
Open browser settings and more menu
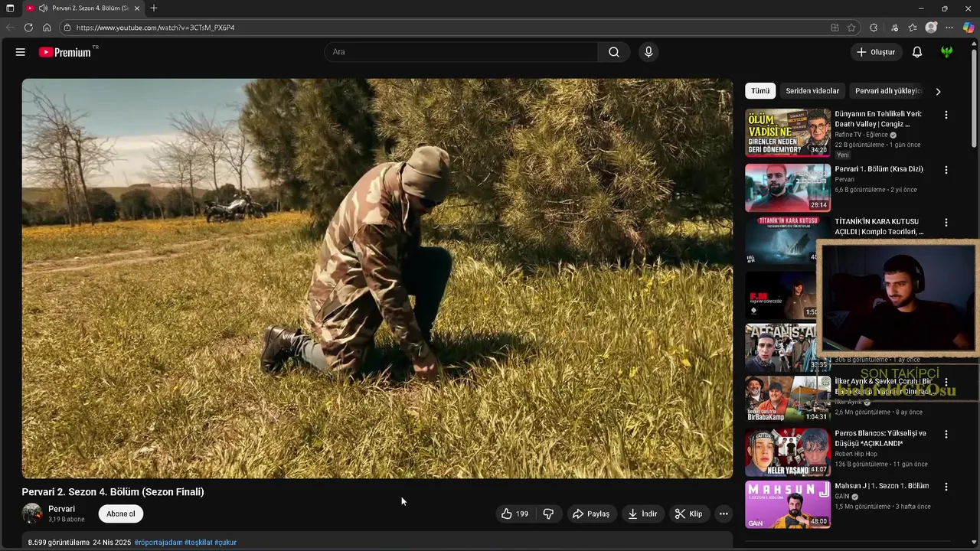tap(949, 28)
